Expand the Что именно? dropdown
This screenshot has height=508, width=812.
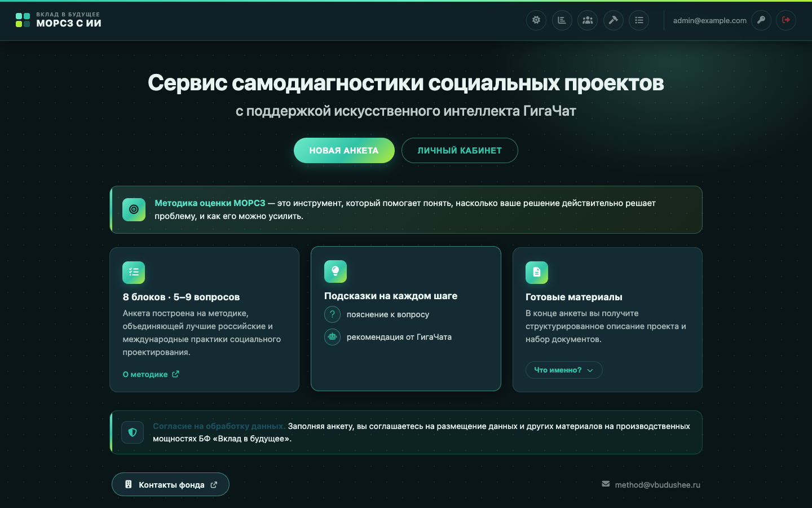click(564, 370)
